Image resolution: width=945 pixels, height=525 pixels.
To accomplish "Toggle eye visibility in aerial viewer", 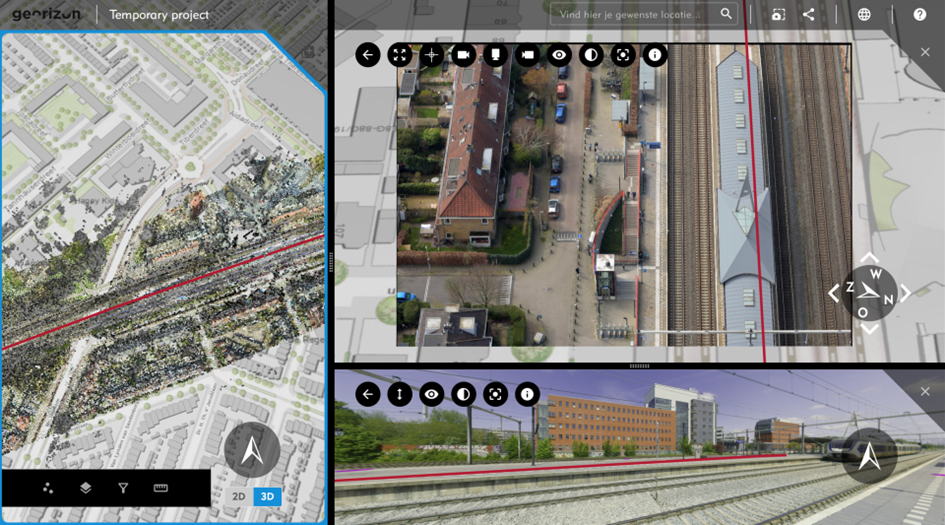I will click(559, 56).
